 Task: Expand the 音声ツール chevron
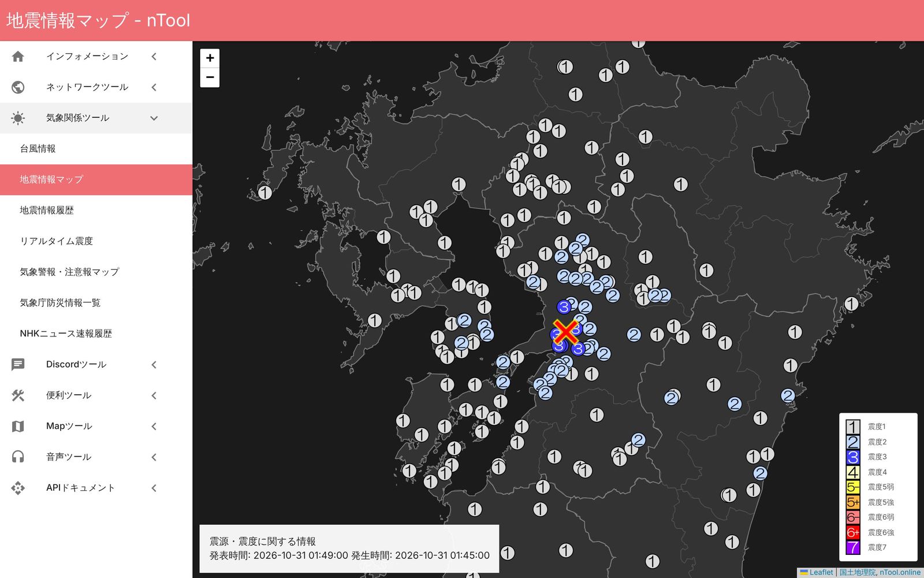tap(154, 457)
